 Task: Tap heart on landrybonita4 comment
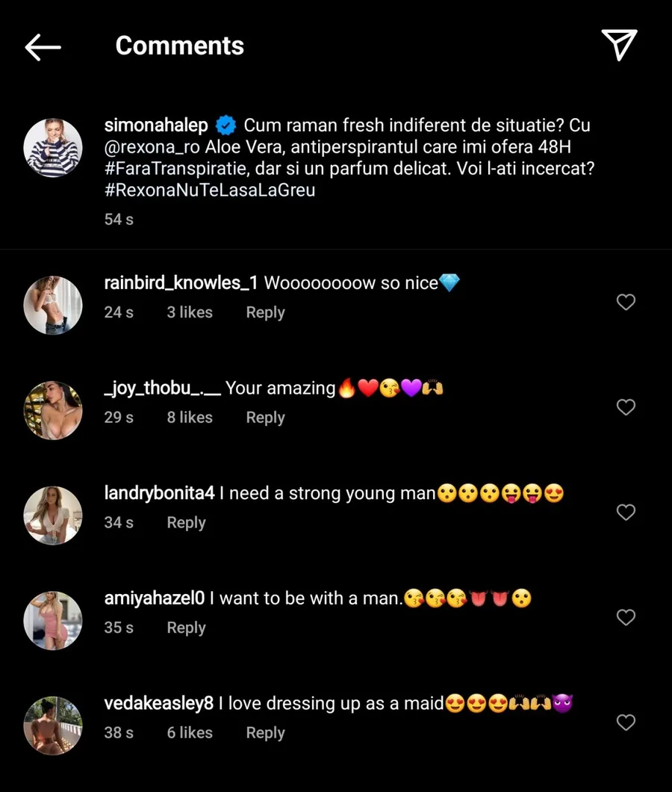click(626, 513)
